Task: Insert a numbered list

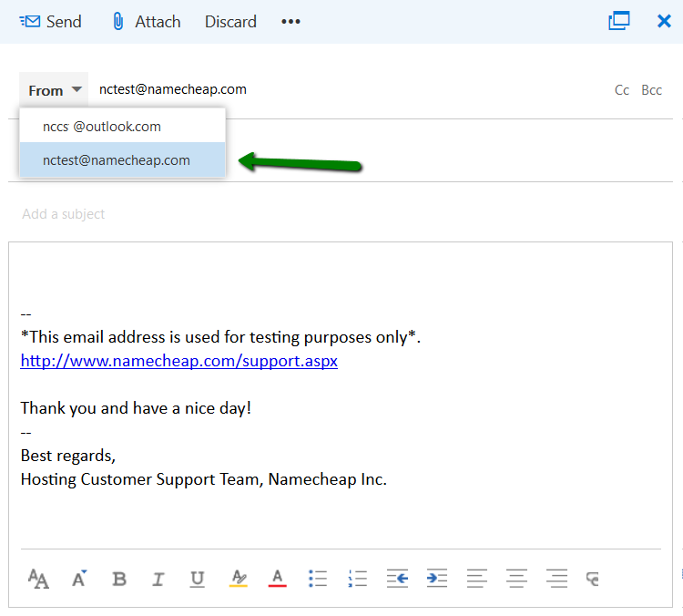Action: point(358,579)
